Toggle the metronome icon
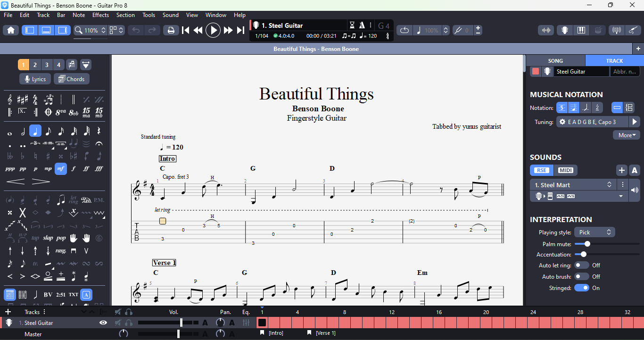Viewport: 644px width, 340px height. click(362, 25)
